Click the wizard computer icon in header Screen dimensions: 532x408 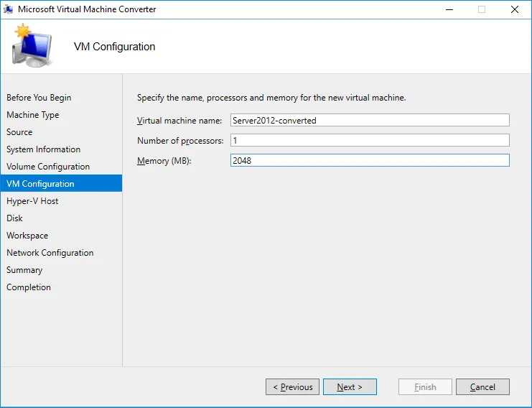[x=32, y=46]
